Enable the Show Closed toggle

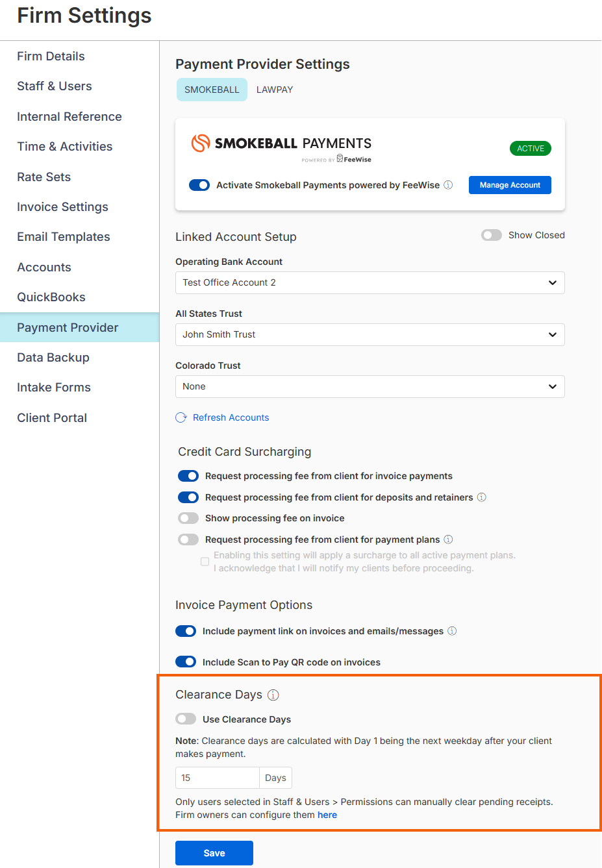pyautogui.click(x=492, y=235)
